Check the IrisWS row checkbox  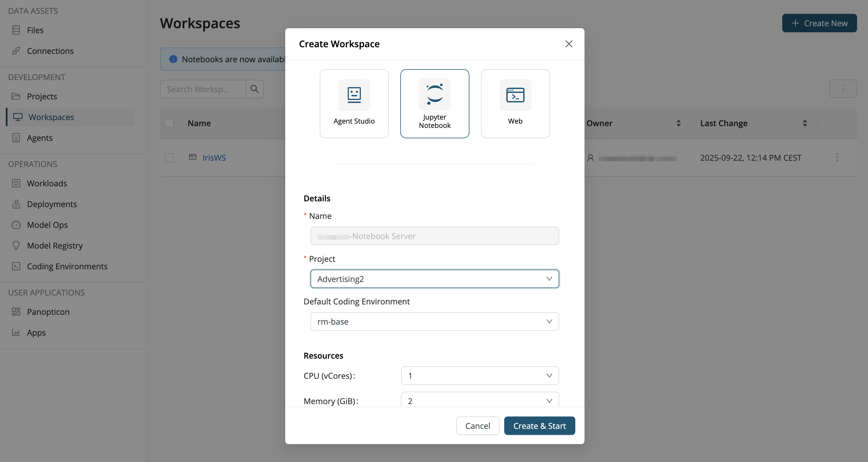(169, 158)
